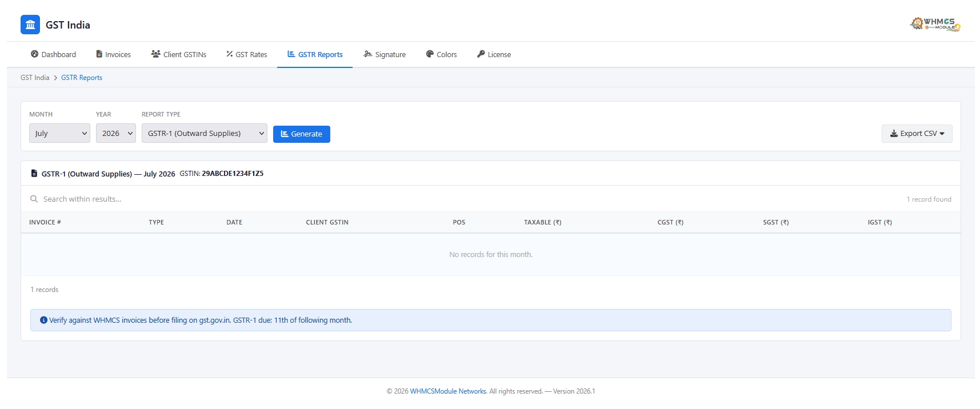Click the GST India bank building logo icon

click(x=30, y=25)
